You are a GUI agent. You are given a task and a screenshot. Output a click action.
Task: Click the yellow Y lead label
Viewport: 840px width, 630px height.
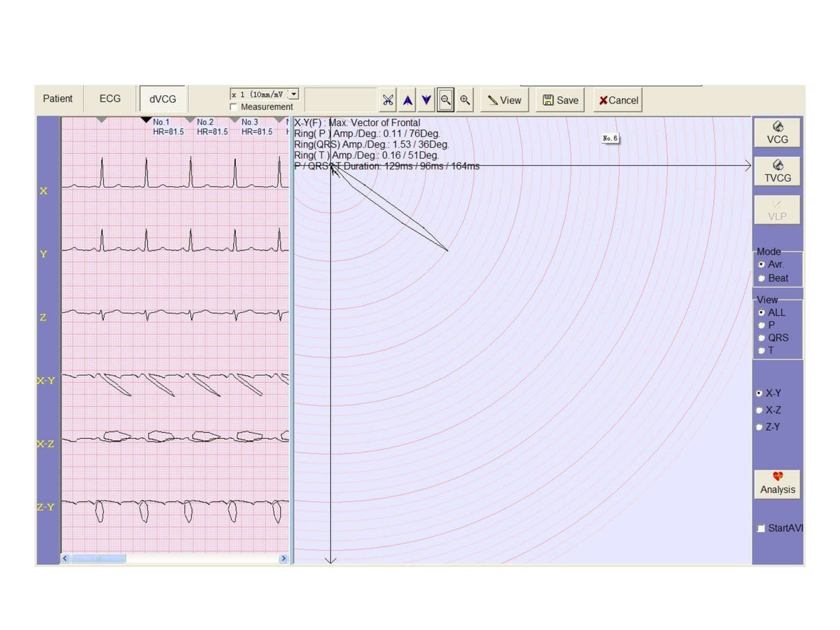[x=43, y=254]
